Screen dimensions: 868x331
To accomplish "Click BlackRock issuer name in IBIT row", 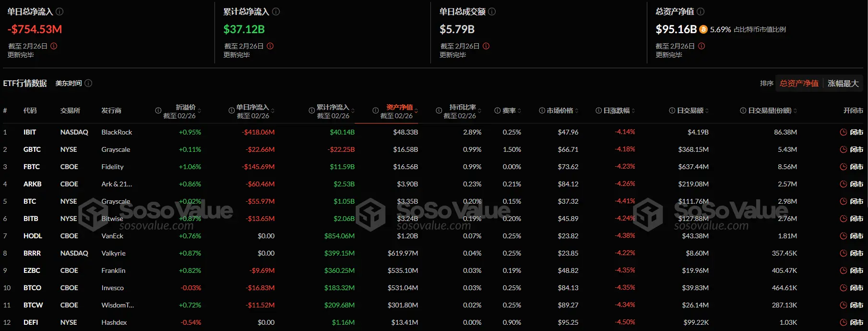I will [x=117, y=132].
